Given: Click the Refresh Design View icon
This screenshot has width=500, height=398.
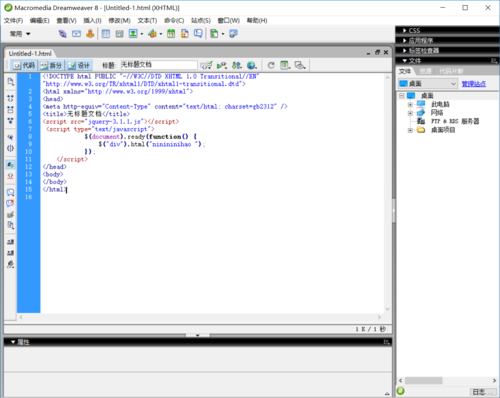Looking at the screenshot, I should point(271,65).
